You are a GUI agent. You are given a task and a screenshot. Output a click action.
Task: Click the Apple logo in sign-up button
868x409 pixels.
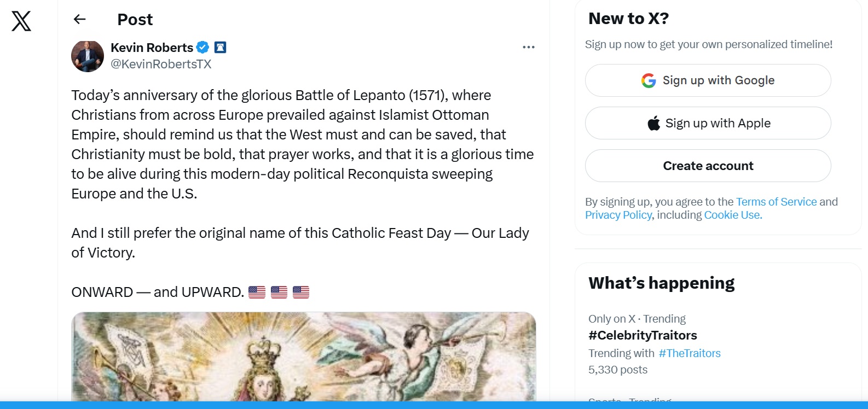click(653, 124)
